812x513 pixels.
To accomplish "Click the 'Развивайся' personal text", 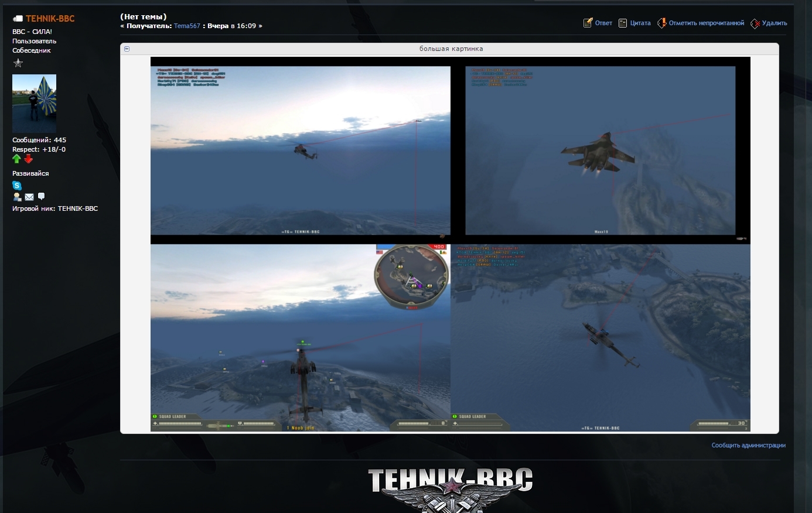I will 30,173.
